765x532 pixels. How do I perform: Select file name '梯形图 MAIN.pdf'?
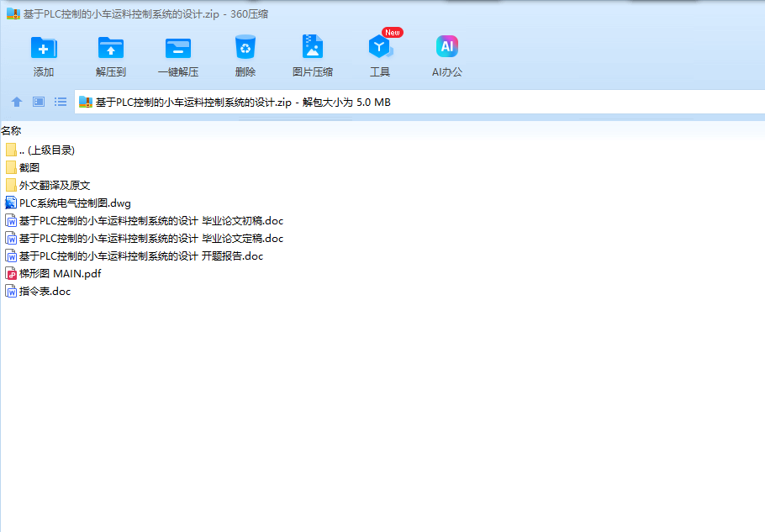tap(60, 273)
